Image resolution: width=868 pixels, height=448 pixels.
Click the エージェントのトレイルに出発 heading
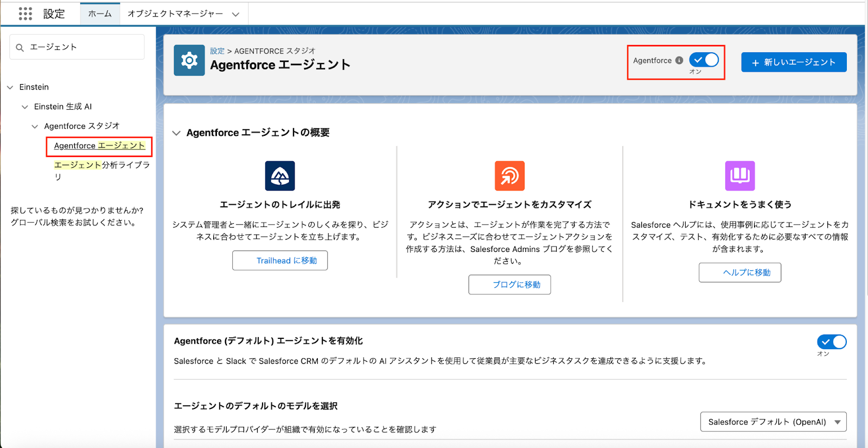coord(280,205)
